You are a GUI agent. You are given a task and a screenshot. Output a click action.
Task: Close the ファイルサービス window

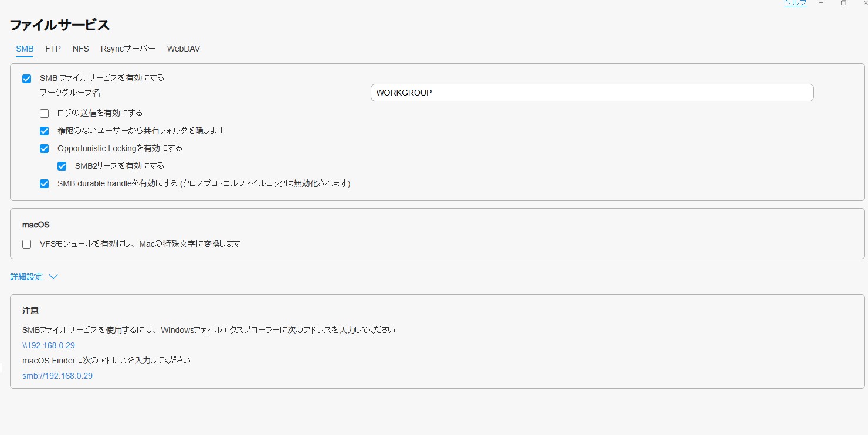click(x=864, y=3)
